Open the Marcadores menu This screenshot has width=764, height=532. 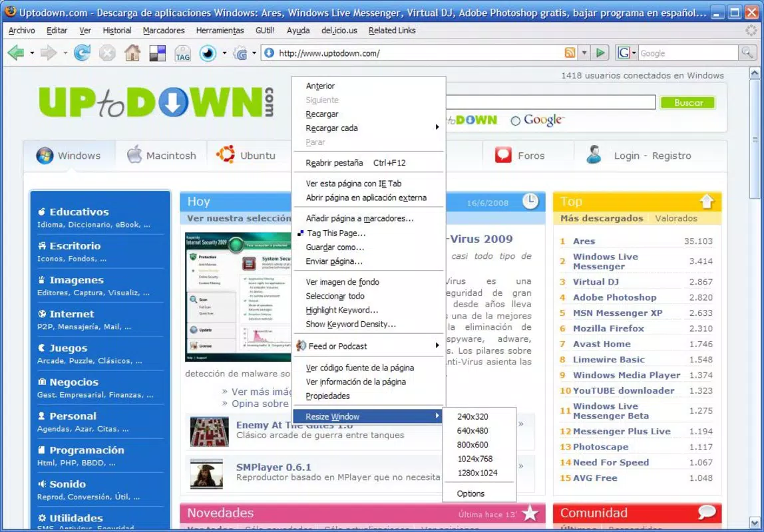click(x=164, y=30)
